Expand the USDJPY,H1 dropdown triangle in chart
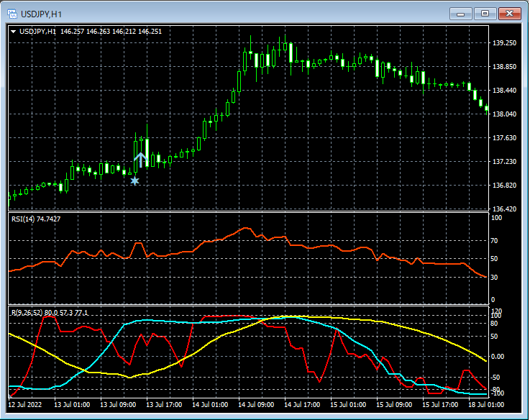 click(x=14, y=32)
